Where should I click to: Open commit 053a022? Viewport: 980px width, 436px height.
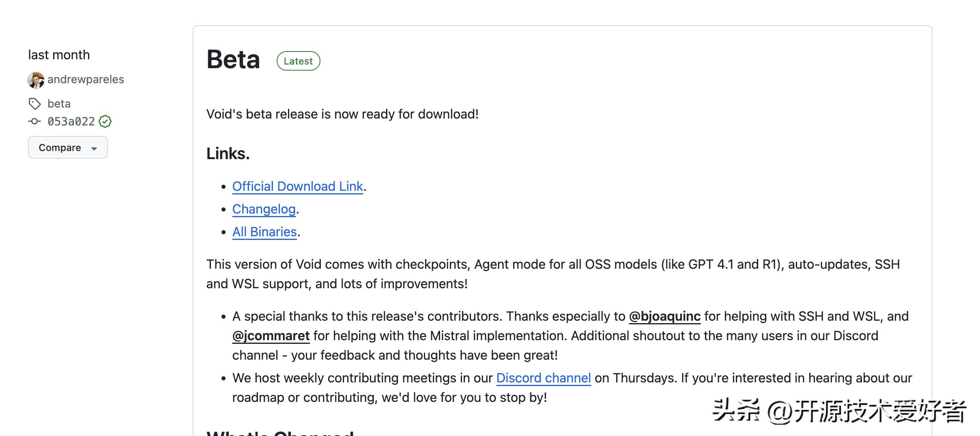click(x=71, y=121)
